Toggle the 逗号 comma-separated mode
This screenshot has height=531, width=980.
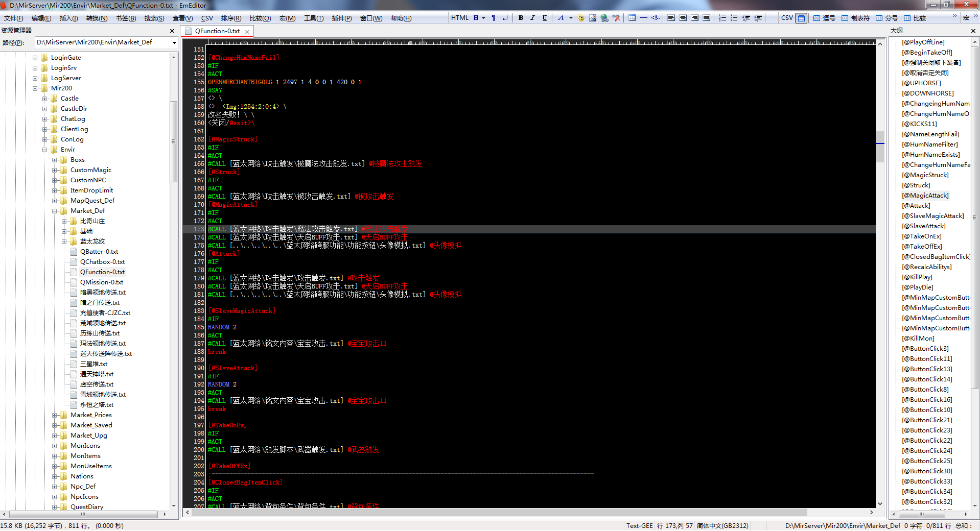824,18
